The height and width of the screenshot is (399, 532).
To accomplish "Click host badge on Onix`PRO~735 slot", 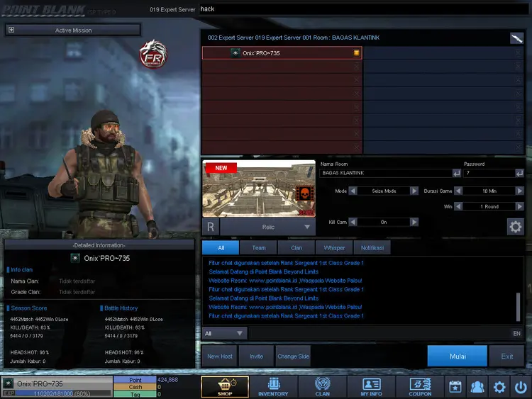I will [x=356, y=53].
